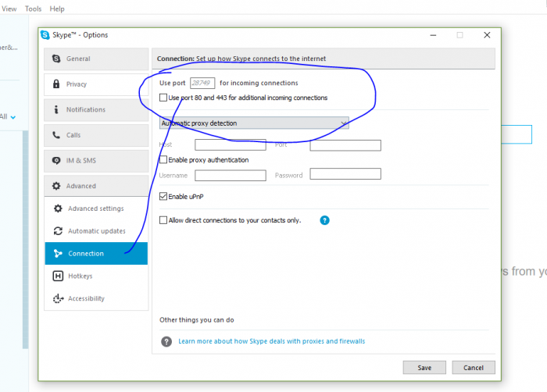The height and width of the screenshot is (392, 547).
Task: Click the incoming connections port field
Action: pos(202,83)
